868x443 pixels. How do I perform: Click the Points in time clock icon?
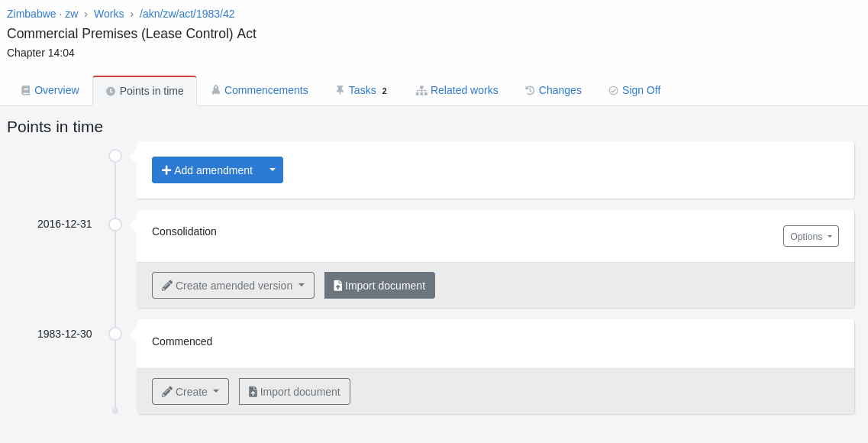click(111, 91)
